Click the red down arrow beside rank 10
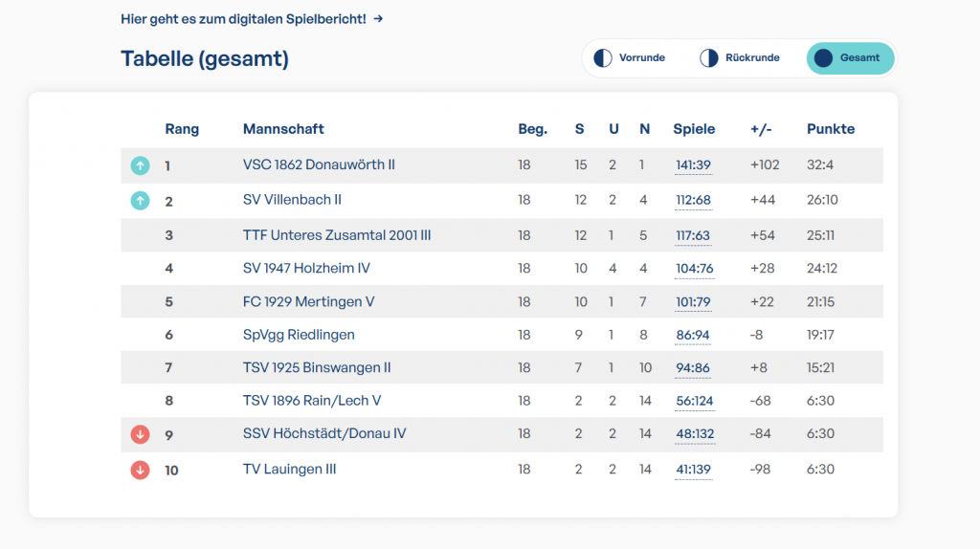This screenshot has height=549, width=980. [x=140, y=470]
